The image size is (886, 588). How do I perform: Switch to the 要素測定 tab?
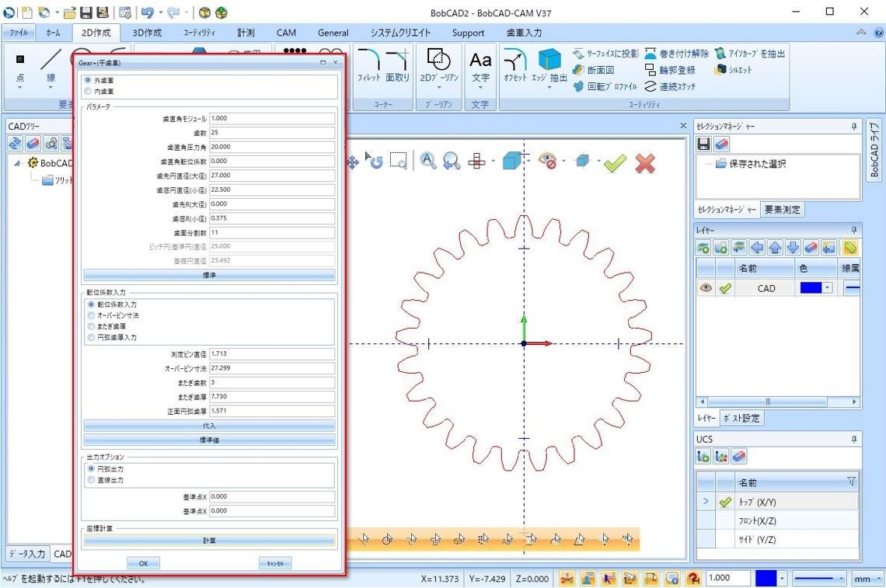[x=782, y=210]
